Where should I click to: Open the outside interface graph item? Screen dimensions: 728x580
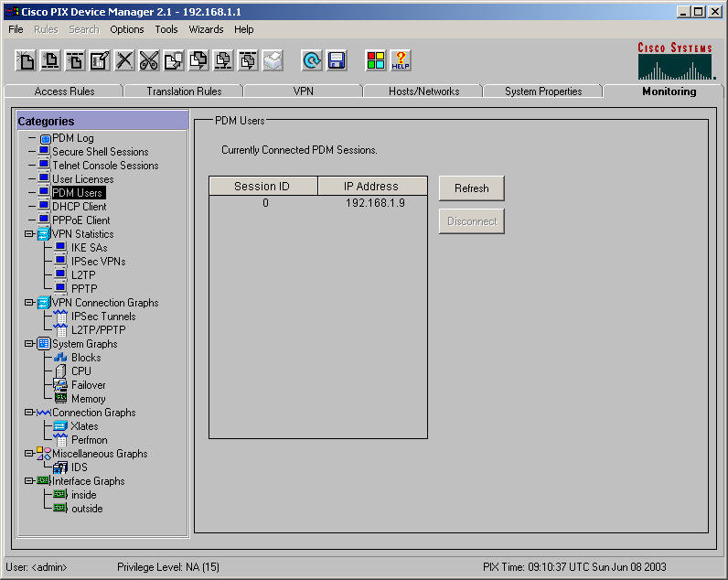(x=87, y=509)
